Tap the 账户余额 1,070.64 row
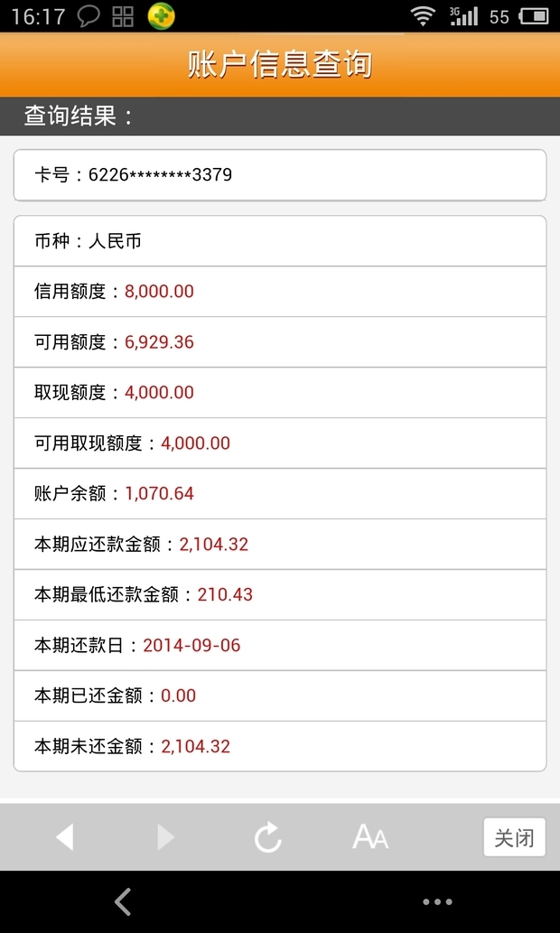560x933 pixels. [x=280, y=493]
